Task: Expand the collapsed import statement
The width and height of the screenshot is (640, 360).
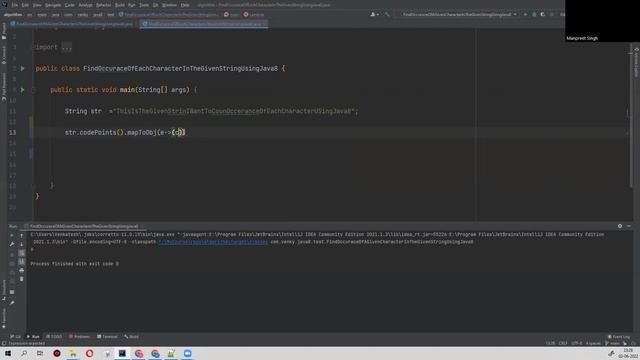Action: [67, 47]
